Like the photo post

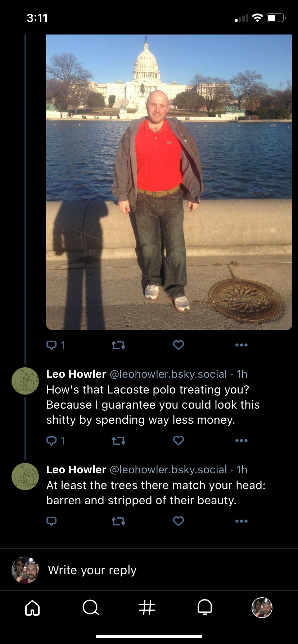pos(179,345)
